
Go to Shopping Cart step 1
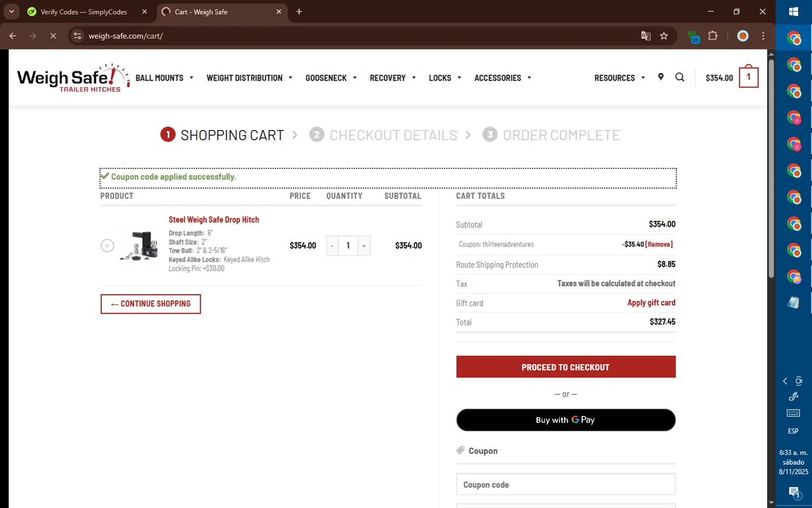click(222, 135)
